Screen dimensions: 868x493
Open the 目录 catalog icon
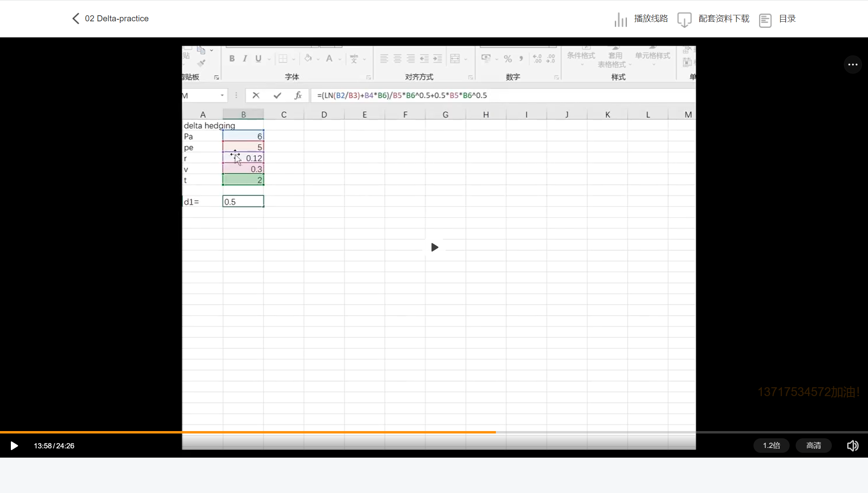coord(765,20)
